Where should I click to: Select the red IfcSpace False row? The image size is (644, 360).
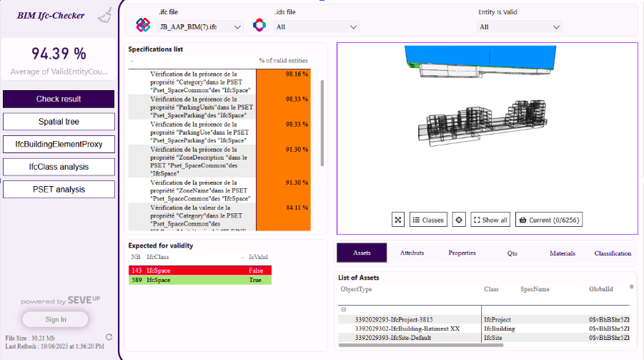pyautogui.click(x=200, y=271)
